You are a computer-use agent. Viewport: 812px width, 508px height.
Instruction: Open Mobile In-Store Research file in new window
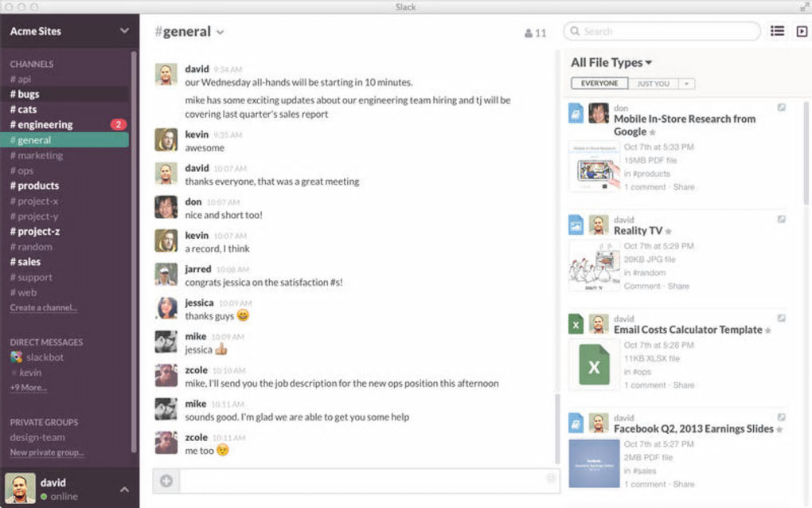tap(781, 107)
